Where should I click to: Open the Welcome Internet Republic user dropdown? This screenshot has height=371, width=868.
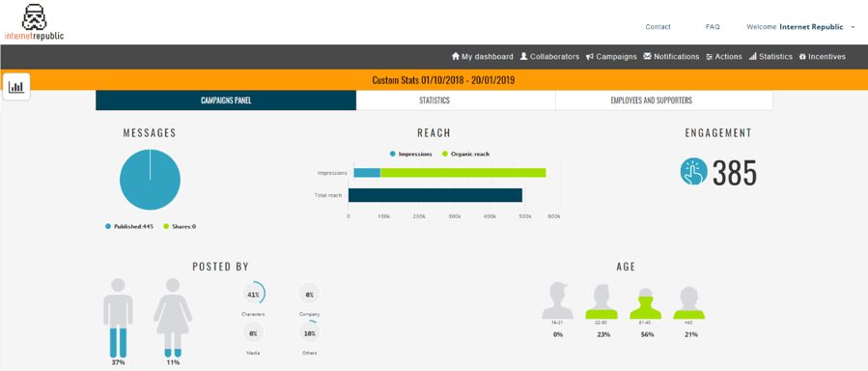pyautogui.click(x=800, y=27)
